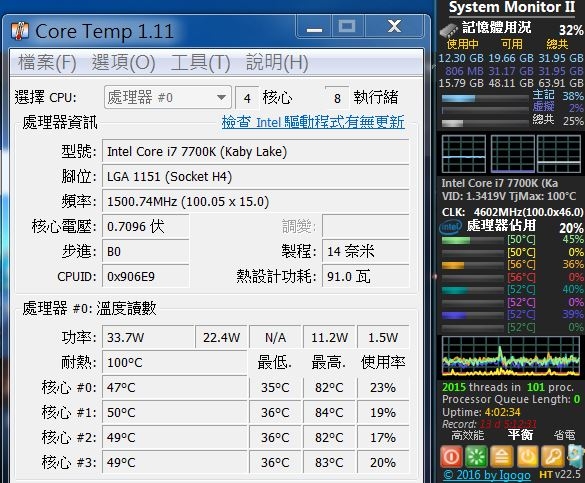Screen dimensions: 585x483
Task: Click the 記憶體用況 32% header
Action: 522,28
